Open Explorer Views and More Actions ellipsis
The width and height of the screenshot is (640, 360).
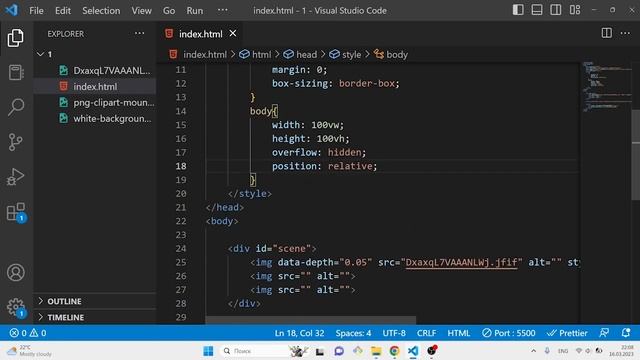140,33
